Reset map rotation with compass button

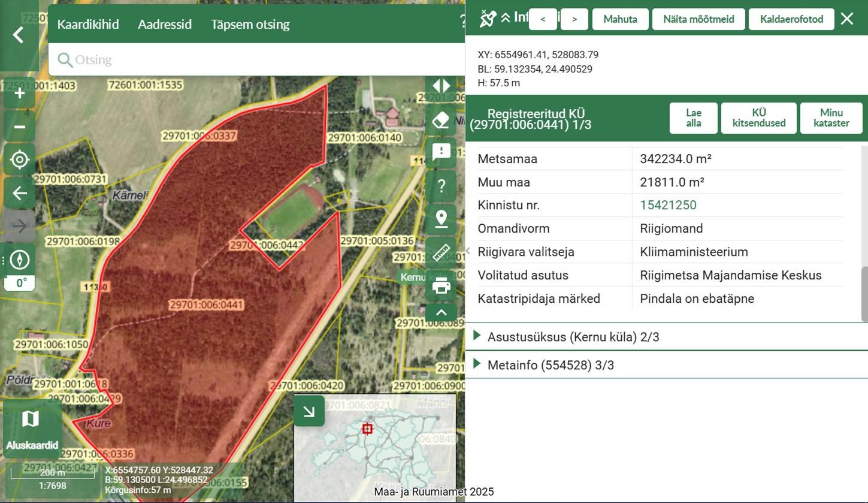20,260
